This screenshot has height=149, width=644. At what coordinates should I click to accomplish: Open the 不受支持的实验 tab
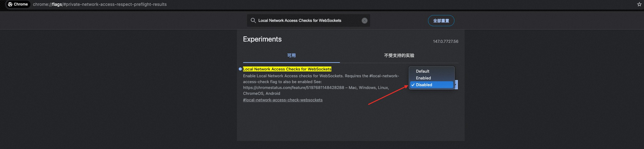coord(399,55)
